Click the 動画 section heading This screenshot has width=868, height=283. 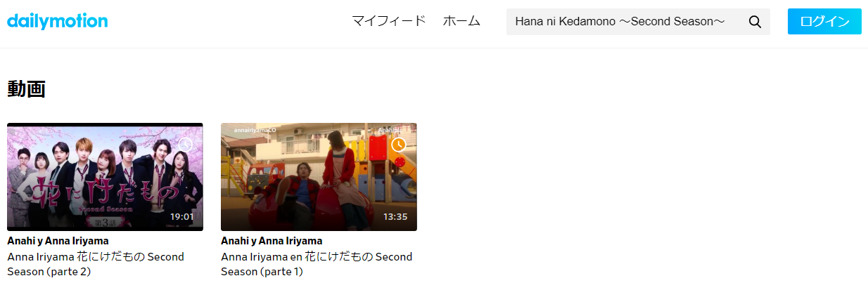(26, 89)
